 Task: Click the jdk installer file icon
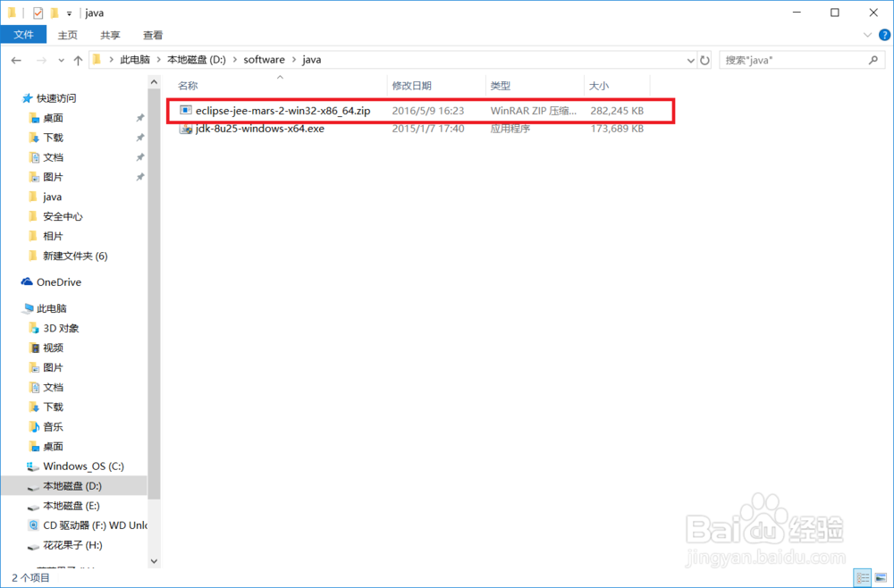click(185, 129)
